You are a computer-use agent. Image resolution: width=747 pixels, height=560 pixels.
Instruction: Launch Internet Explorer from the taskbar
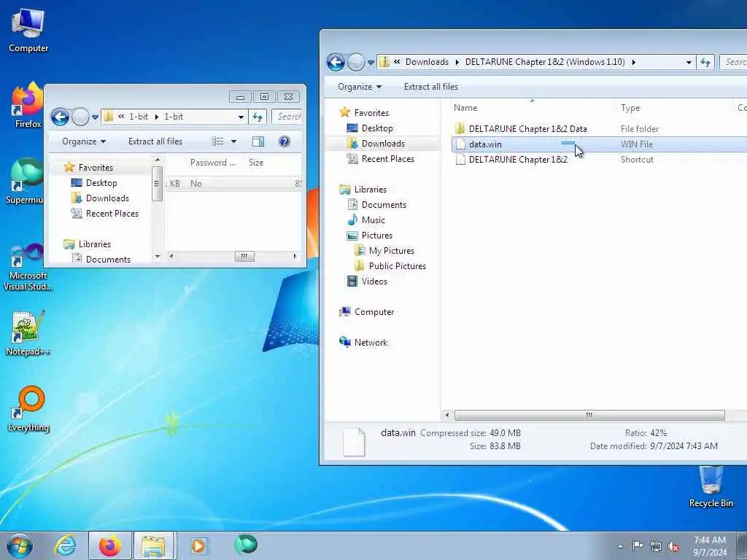pyautogui.click(x=65, y=545)
